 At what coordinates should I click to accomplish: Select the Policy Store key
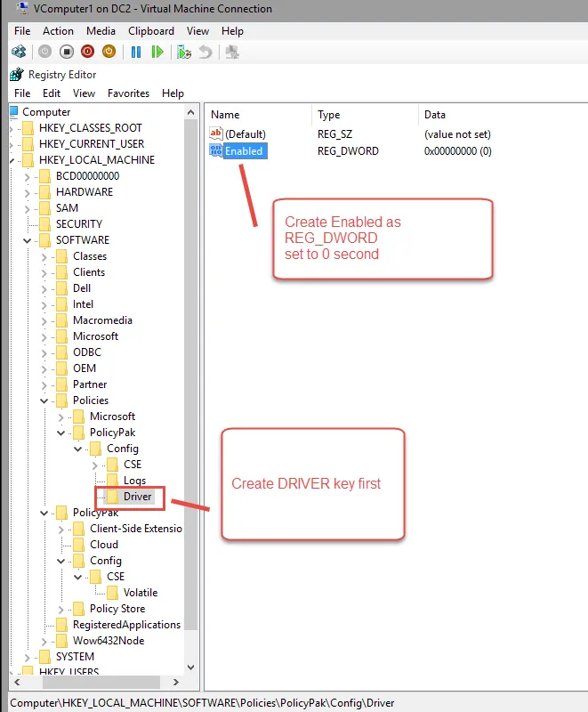coord(117,609)
